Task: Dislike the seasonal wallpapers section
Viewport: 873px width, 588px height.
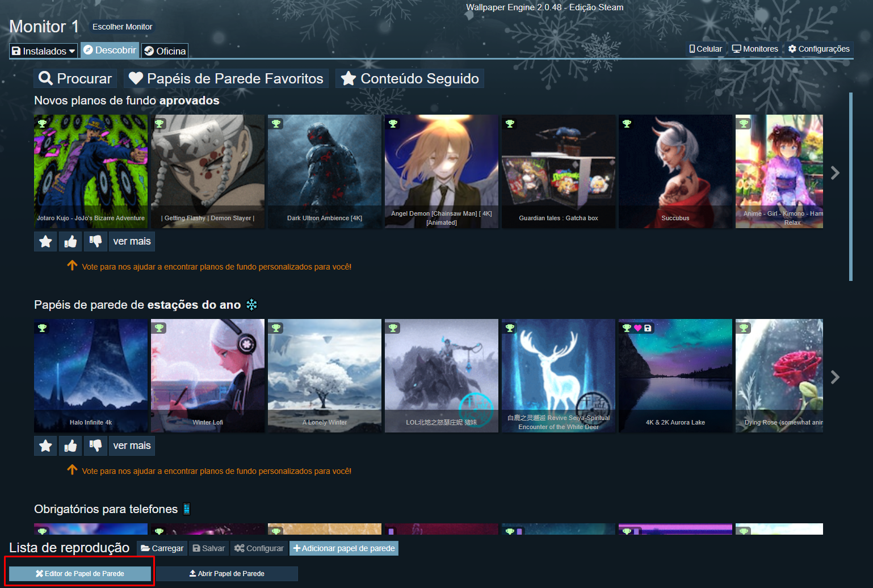Action: [95, 446]
